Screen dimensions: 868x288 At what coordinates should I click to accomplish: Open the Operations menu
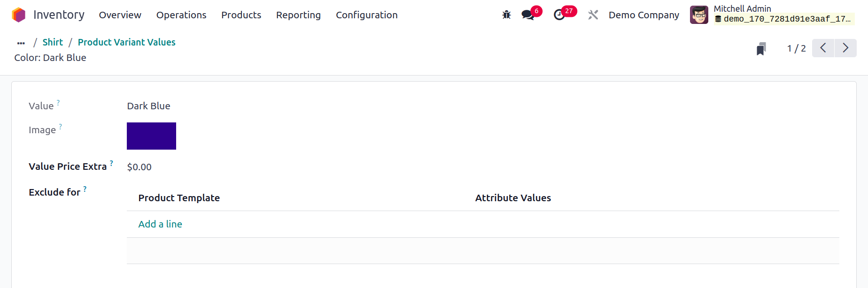[181, 15]
